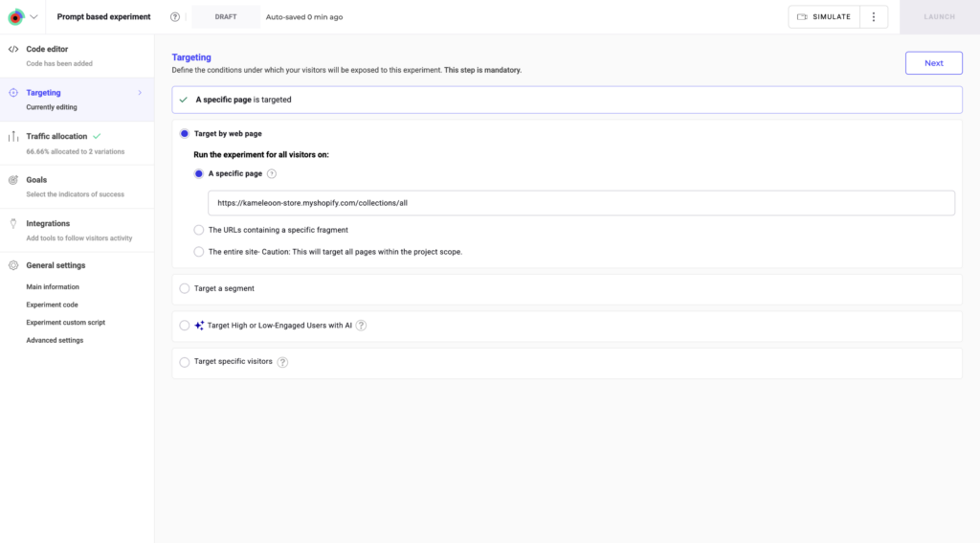Choose URLs containing a specific fragment option
This screenshot has width=980, height=543.
click(x=199, y=230)
